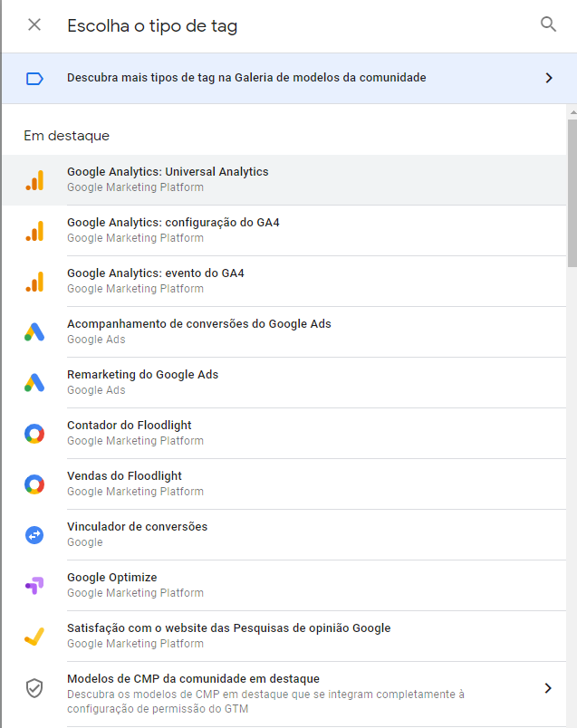
Task: Click the vertical scrollbar thumb
Action: (572, 190)
